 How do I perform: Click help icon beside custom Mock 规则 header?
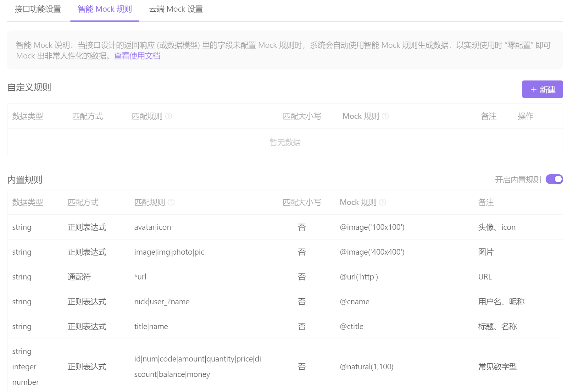pyautogui.click(x=386, y=116)
